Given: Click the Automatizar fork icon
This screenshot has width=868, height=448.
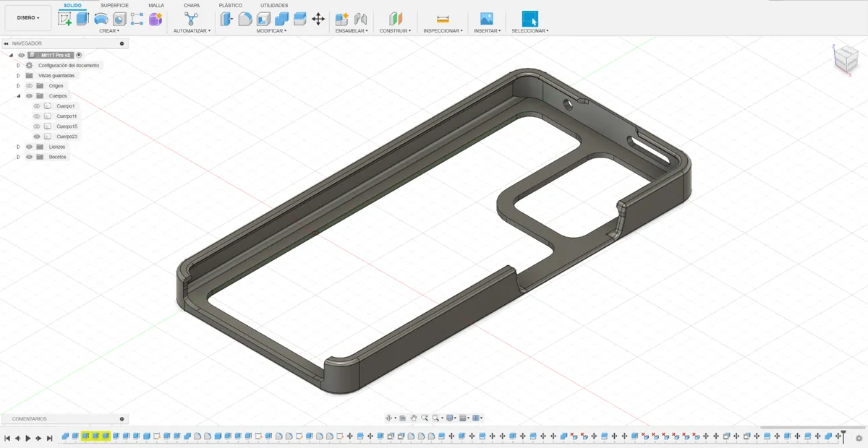Looking at the screenshot, I should tap(192, 20).
